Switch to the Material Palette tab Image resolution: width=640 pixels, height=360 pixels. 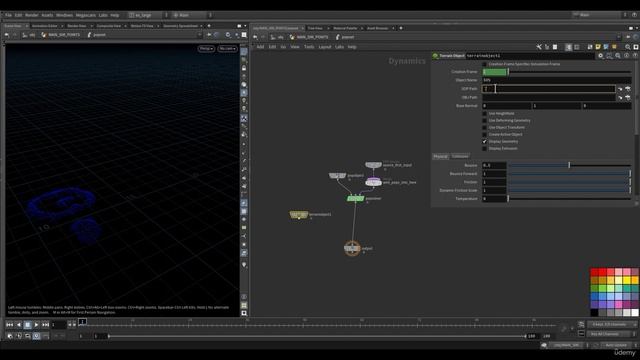(345, 28)
